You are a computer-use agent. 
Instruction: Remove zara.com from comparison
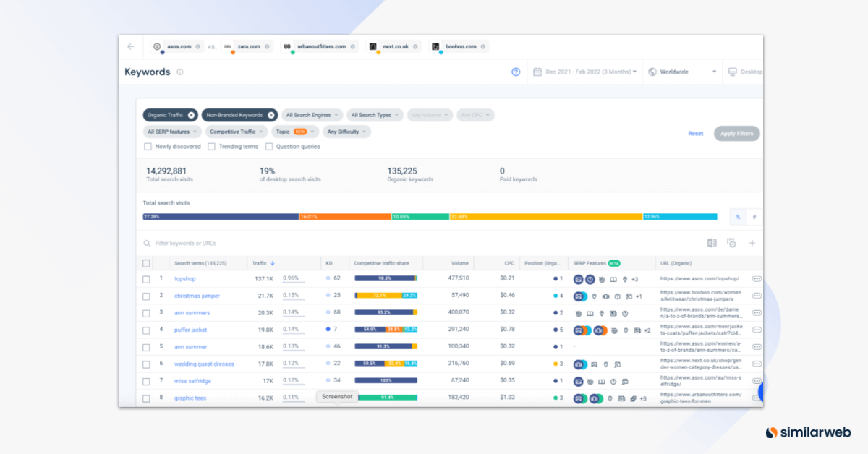[x=268, y=46]
